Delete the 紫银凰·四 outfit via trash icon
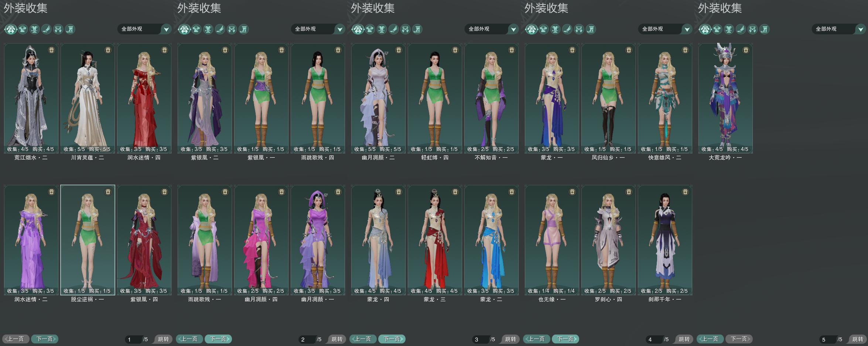The image size is (868, 346). pos(164,192)
